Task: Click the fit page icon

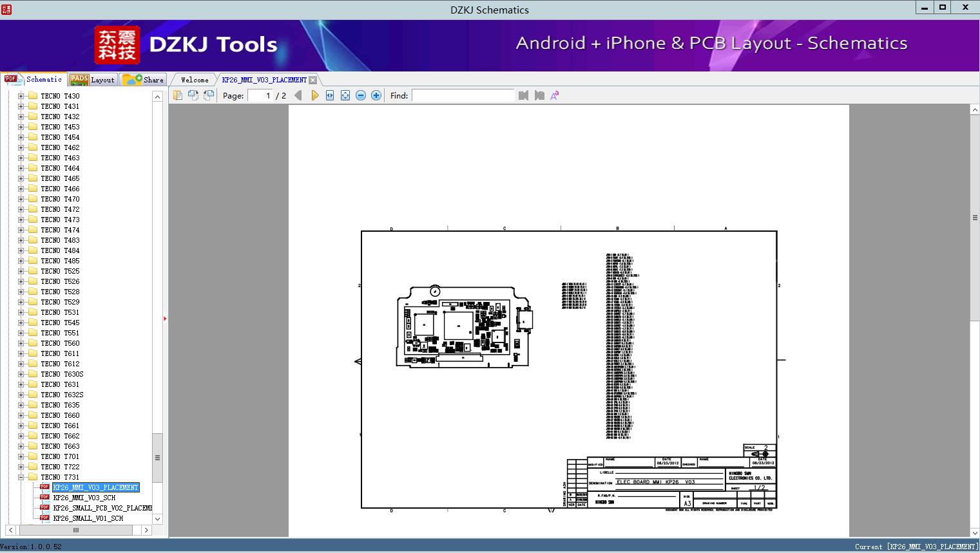Action: coord(345,95)
